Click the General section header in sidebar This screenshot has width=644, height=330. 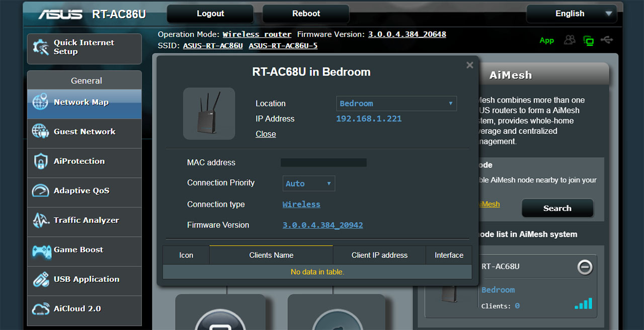pyautogui.click(x=85, y=81)
